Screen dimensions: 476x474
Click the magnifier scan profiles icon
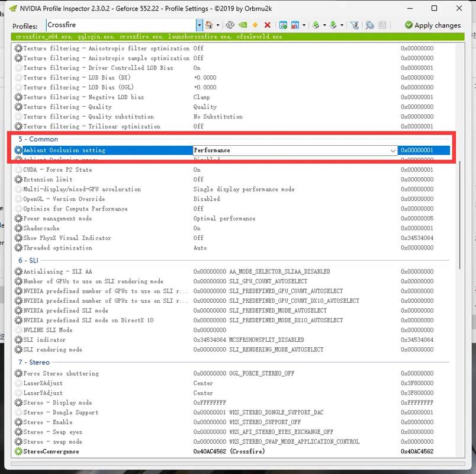coord(369,25)
